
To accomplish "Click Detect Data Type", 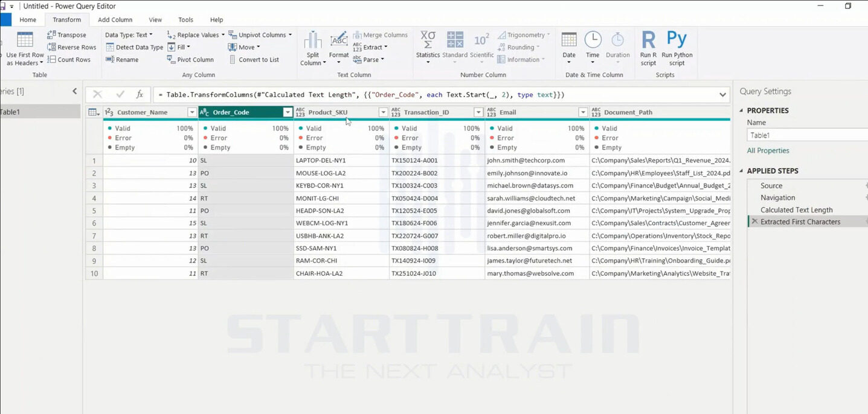I will click(134, 47).
